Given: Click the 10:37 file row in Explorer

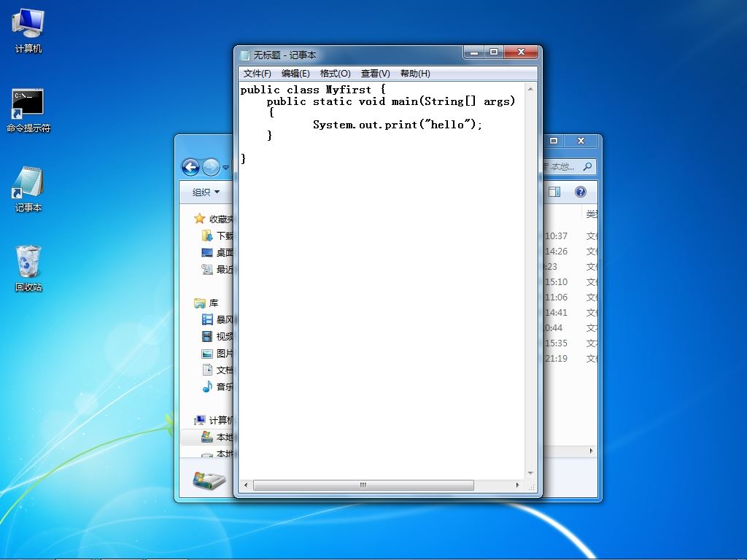Looking at the screenshot, I should (x=570, y=236).
